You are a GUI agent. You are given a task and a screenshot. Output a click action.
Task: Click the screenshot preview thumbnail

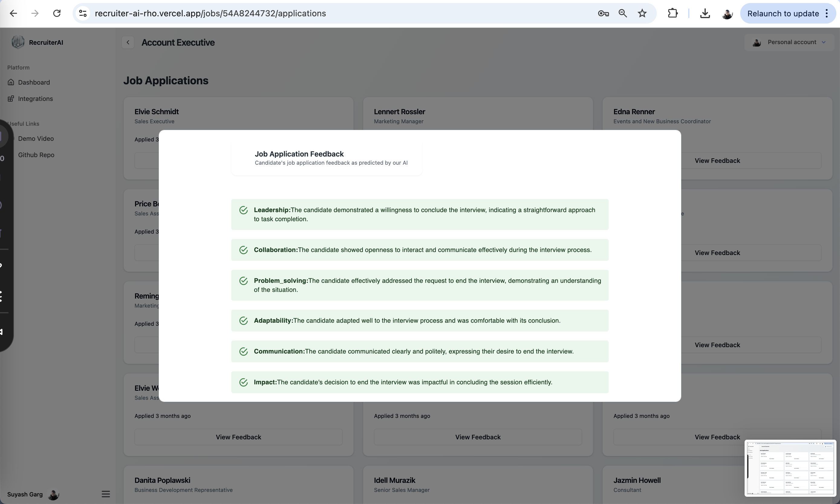tap(790, 468)
